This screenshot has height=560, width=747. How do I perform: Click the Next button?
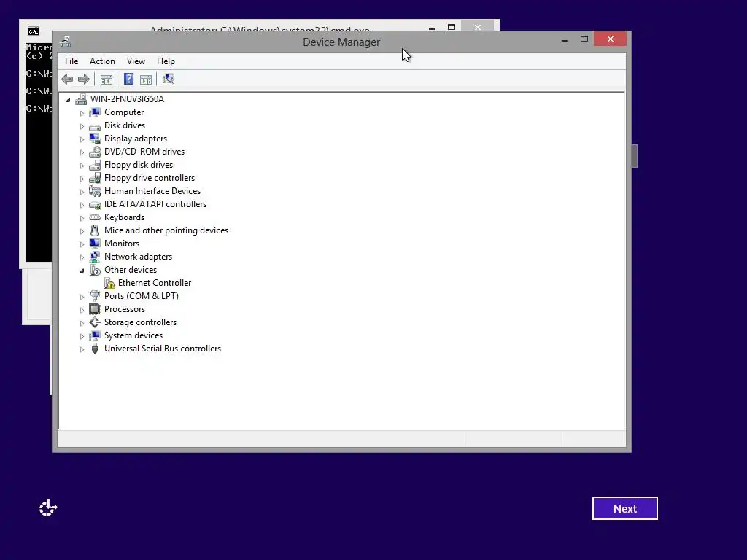pyautogui.click(x=625, y=508)
